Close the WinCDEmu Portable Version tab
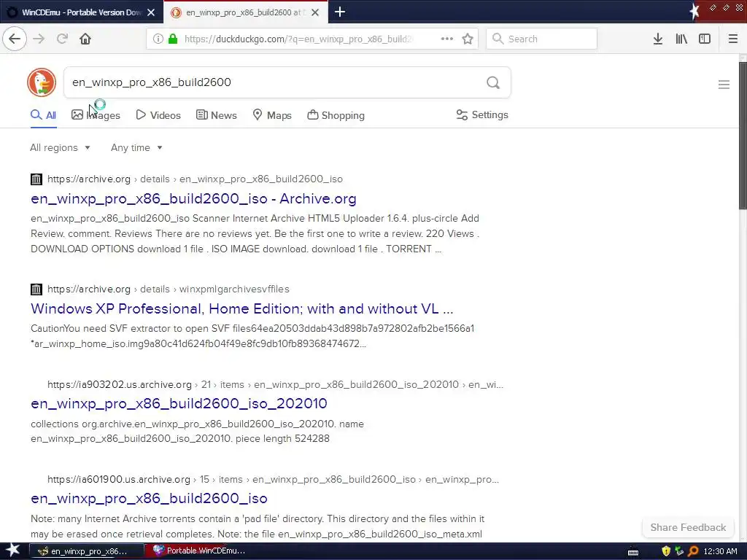The image size is (747, 560). click(151, 12)
